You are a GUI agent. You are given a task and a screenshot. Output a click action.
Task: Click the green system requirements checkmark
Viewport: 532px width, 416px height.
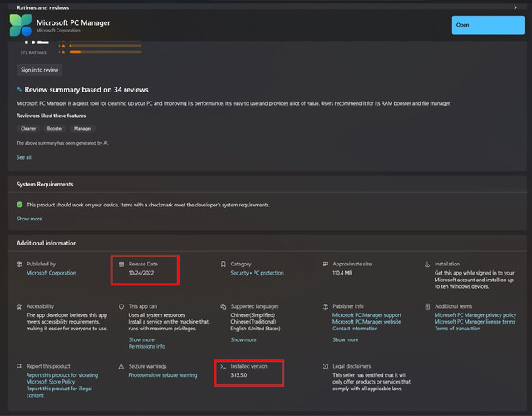pos(20,205)
